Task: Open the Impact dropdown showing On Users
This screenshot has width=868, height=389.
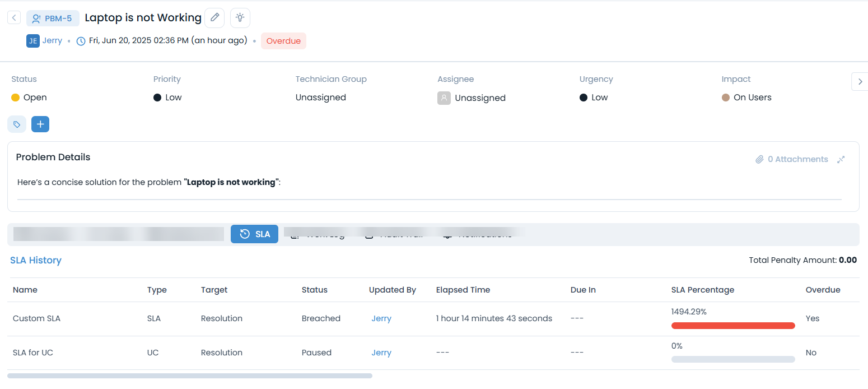Action: pos(752,98)
